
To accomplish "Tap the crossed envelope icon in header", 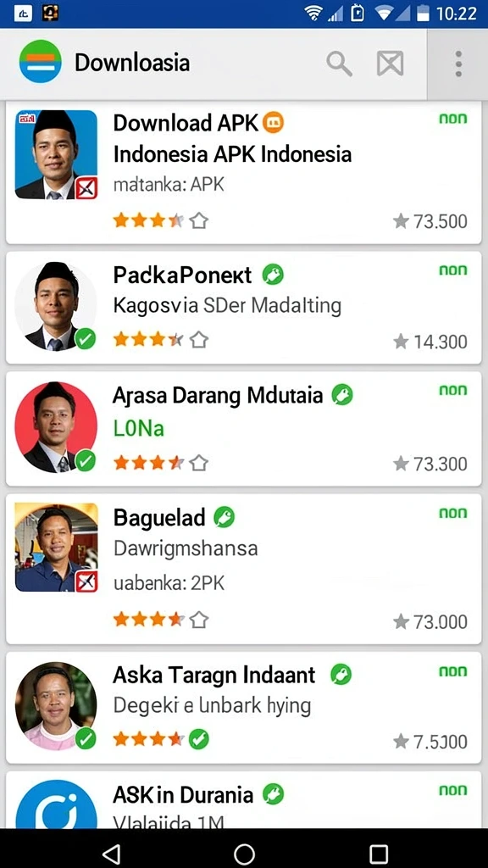I will 390,64.
